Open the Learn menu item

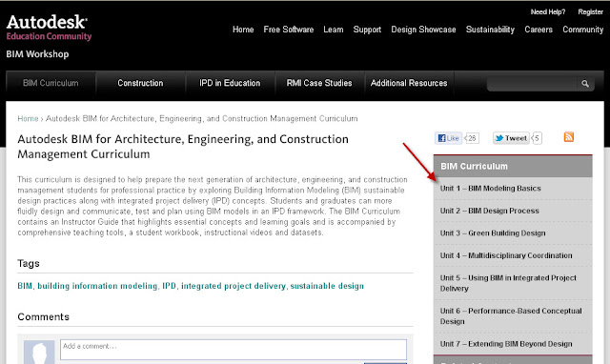[334, 30]
